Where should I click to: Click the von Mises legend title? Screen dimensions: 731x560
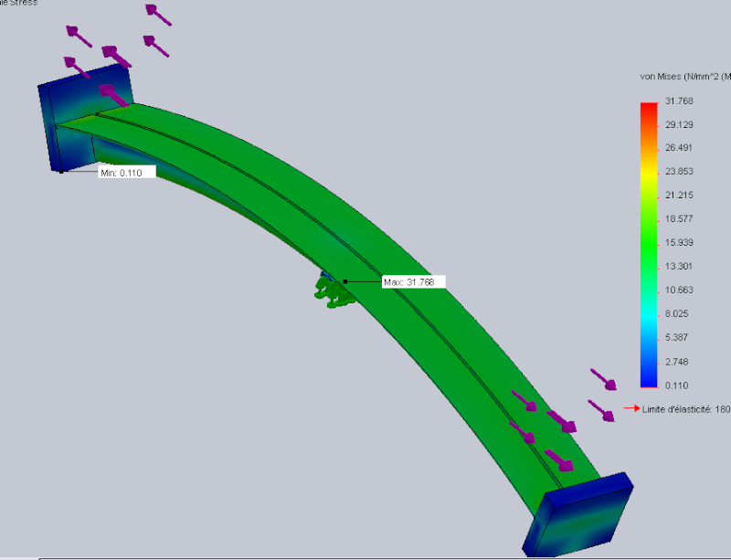click(x=685, y=77)
